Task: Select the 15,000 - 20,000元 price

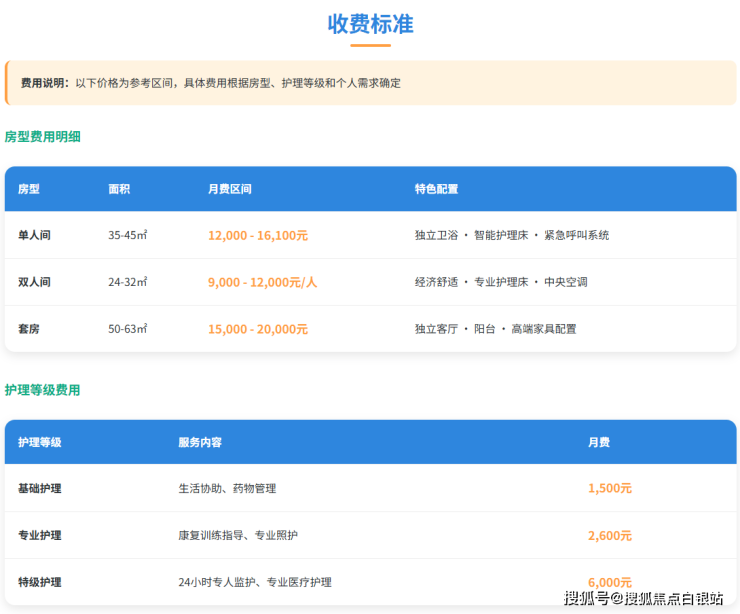Action: pyautogui.click(x=258, y=328)
